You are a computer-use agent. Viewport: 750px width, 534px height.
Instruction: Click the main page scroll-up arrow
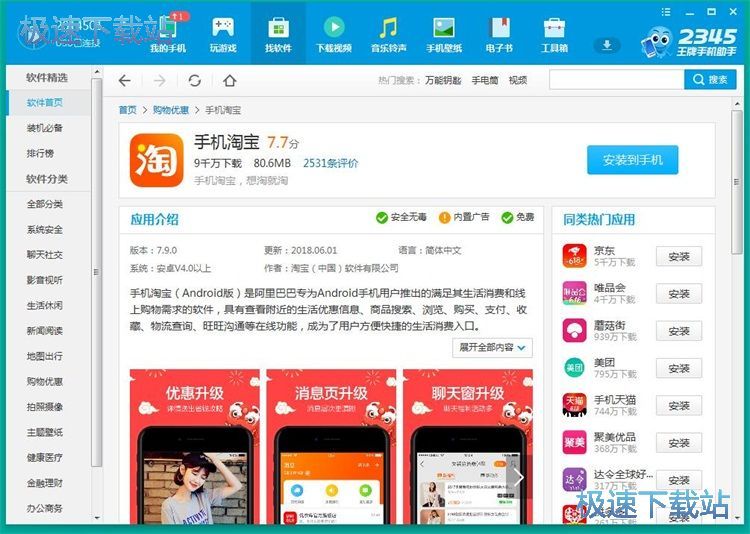click(x=737, y=103)
